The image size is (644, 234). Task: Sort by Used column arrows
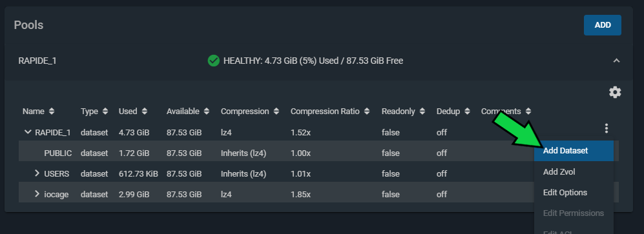(145, 111)
